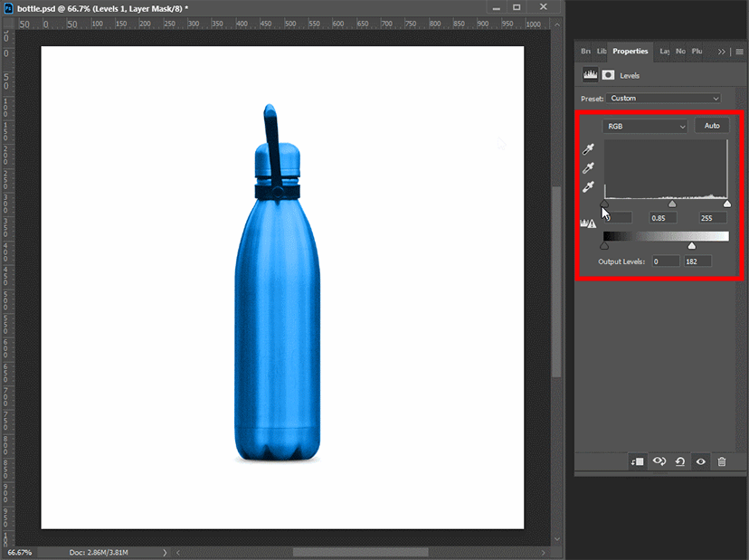
Task: Click the histogram recalculation warning icon
Action: point(588,223)
